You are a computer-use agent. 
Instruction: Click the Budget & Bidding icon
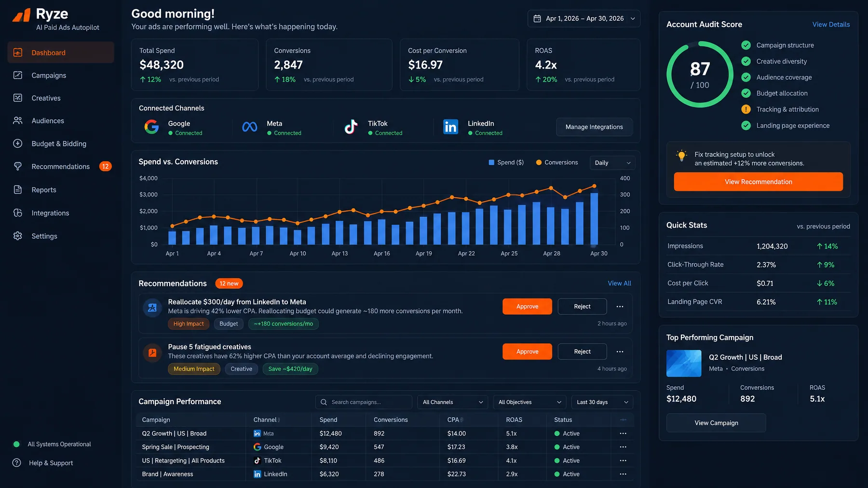(x=18, y=143)
